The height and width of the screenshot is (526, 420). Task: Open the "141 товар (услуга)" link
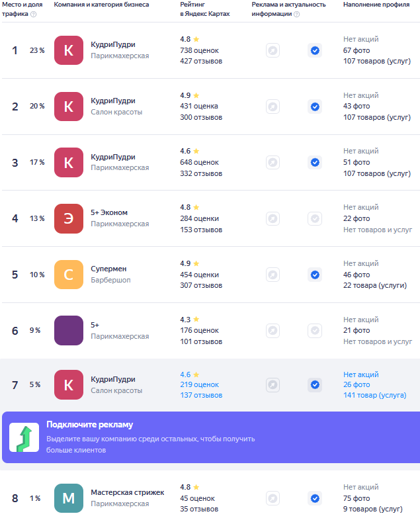click(374, 395)
